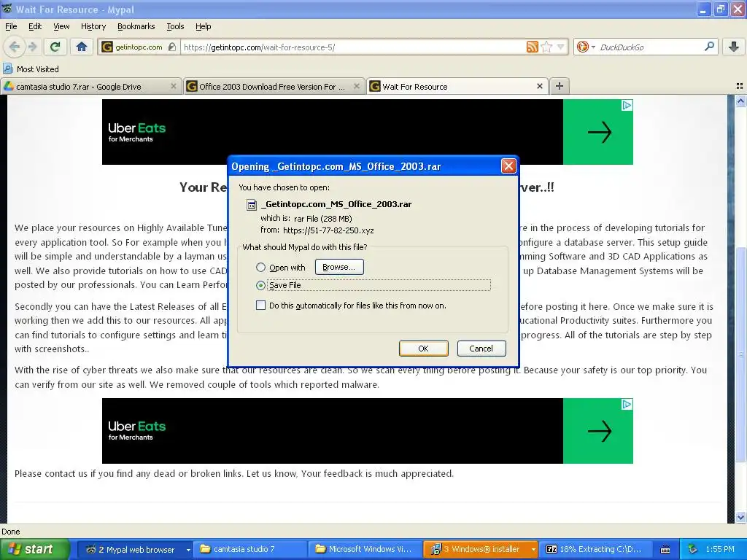Click the page scrollbar down arrow

[x=740, y=517]
